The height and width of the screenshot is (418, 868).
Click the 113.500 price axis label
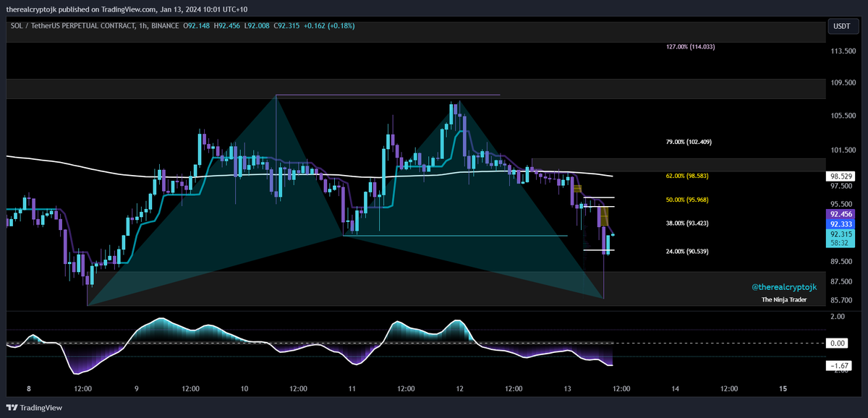coord(844,51)
